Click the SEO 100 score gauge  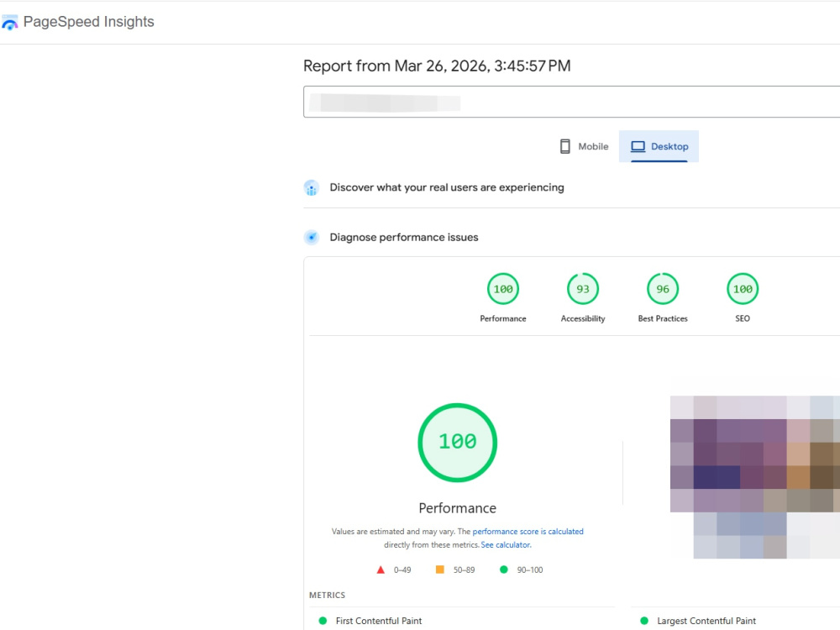click(743, 289)
